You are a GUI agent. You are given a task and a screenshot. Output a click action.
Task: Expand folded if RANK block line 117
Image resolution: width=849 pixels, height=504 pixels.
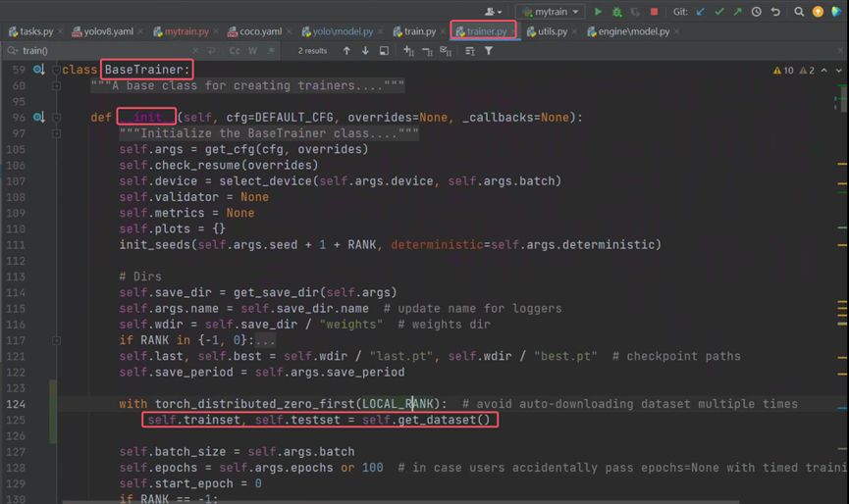pos(56,340)
